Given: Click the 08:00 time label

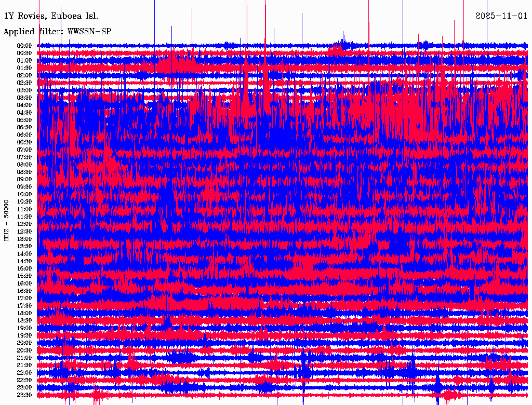Looking at the screenshot, I should (25, 165).
